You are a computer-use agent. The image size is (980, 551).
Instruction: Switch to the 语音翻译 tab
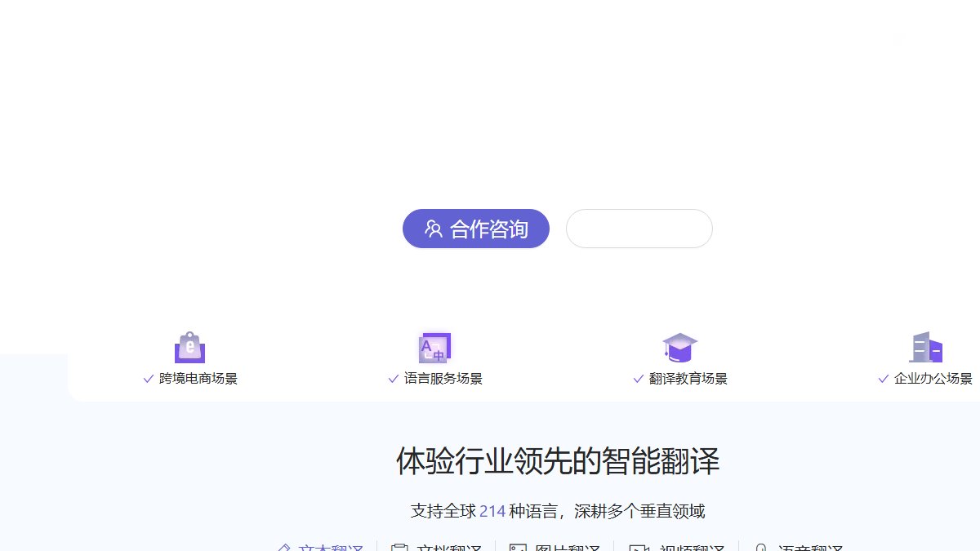(x=799, y=547)
